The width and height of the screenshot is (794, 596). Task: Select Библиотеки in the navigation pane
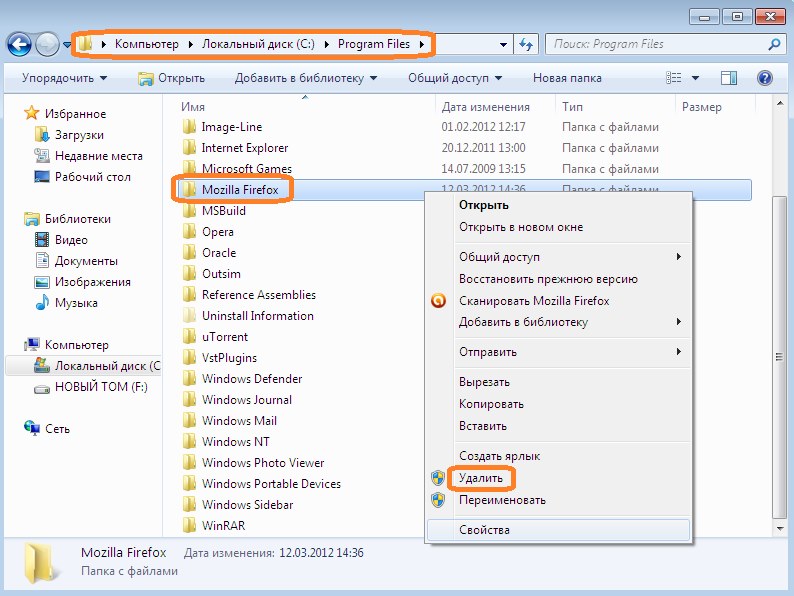[x=77, y=219]
